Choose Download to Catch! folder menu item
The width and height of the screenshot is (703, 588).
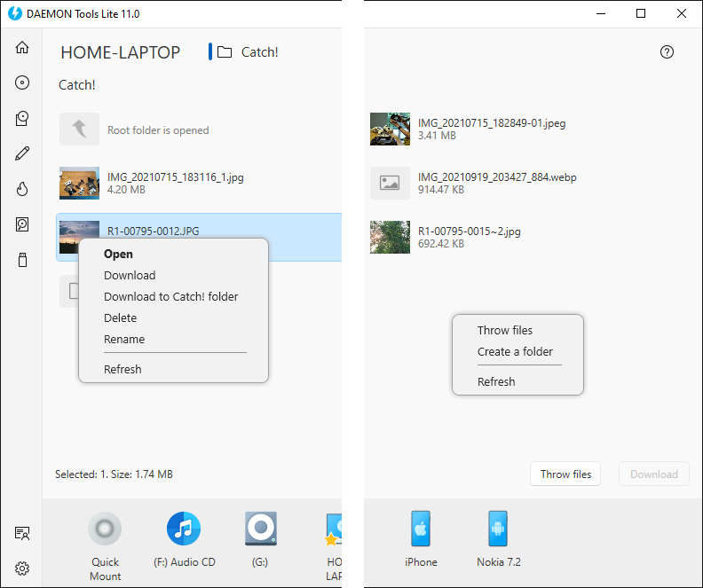click(170, 296)
